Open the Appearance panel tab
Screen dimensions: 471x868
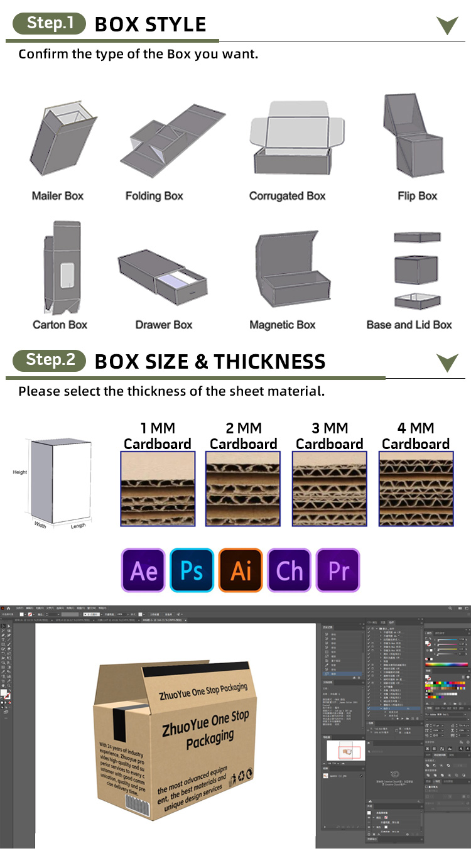[369, 806]
